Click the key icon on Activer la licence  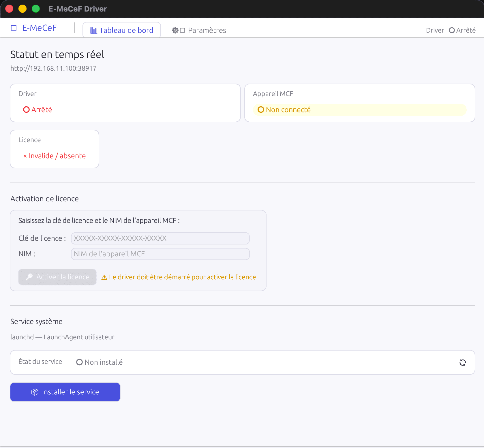coord(29,277)
